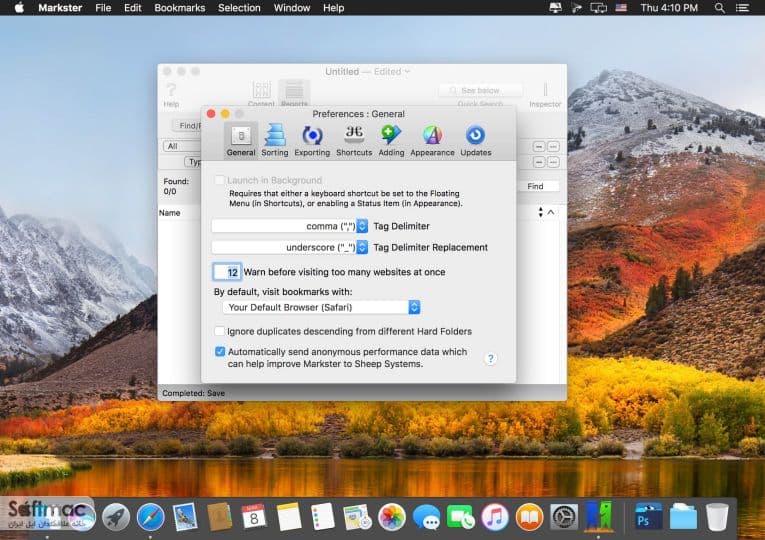765x540 pixels.
Task: Open the Exporting preferences pane
Action: pos(312,140)
